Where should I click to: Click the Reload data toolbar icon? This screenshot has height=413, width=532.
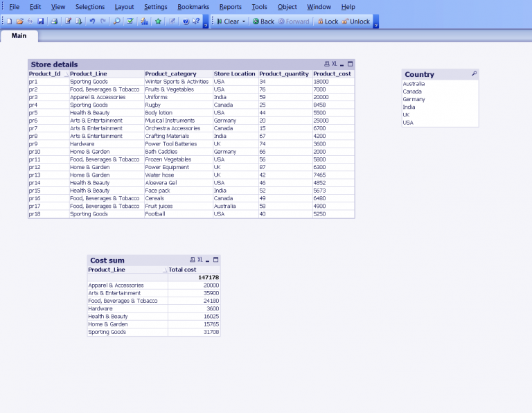(x=30, y=21)
